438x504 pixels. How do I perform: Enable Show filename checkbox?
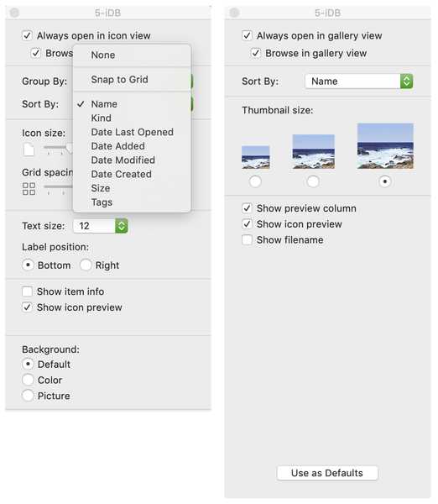tap(247, 239)
